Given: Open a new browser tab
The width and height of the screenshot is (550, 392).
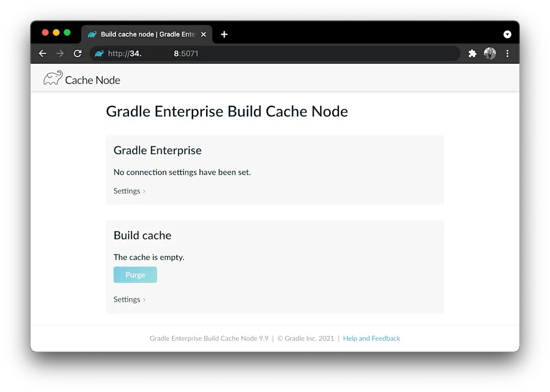Looking at the screenshot, I should coord(224,34).
